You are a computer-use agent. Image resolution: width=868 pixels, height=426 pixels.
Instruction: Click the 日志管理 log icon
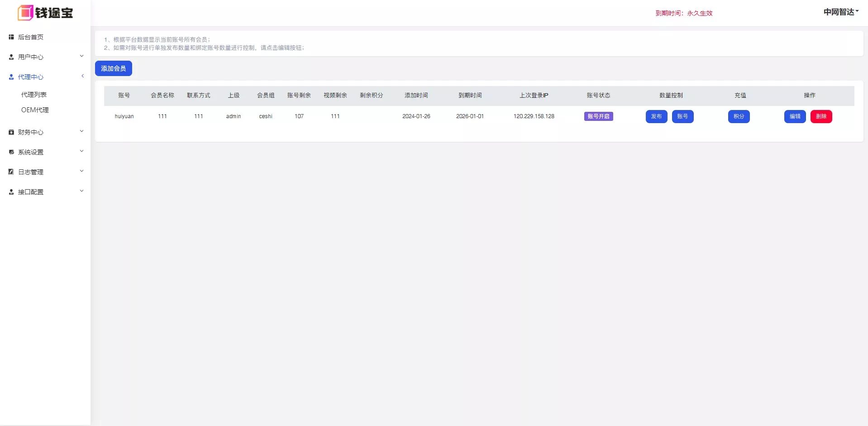point(11,172)
